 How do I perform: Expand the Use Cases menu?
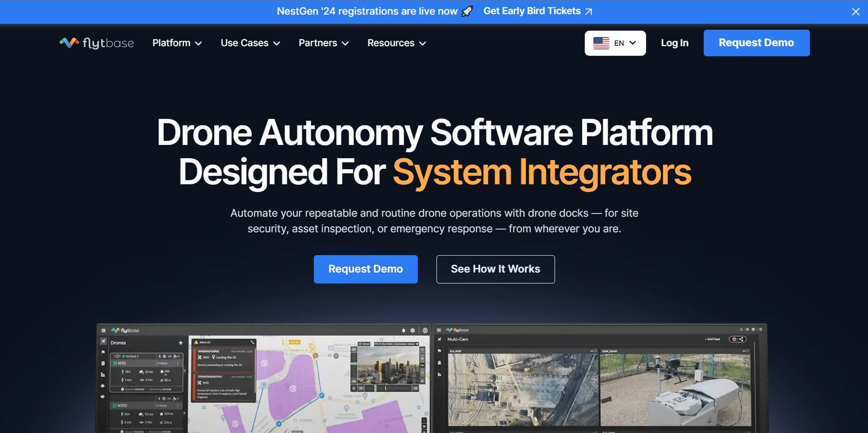(x=250, y=43)
